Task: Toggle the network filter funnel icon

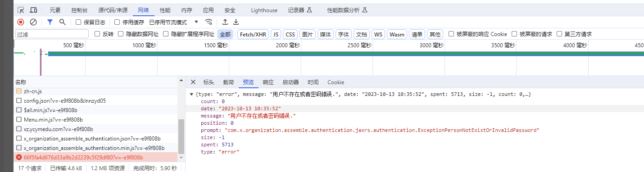Action: click(x=50, y=22)
